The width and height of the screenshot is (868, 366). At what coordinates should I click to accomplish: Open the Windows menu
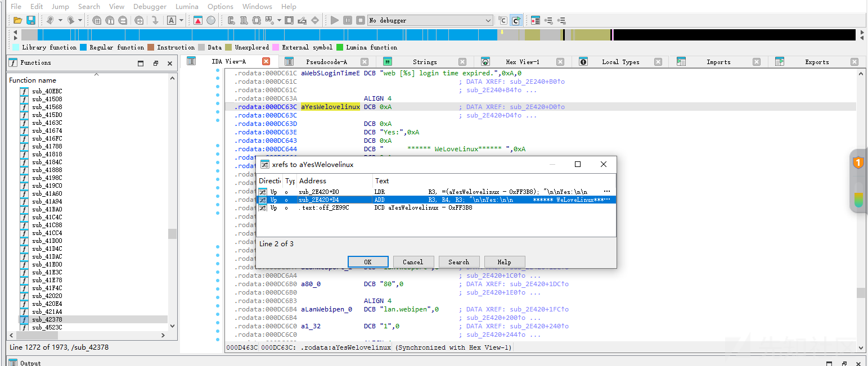[257, 7]
